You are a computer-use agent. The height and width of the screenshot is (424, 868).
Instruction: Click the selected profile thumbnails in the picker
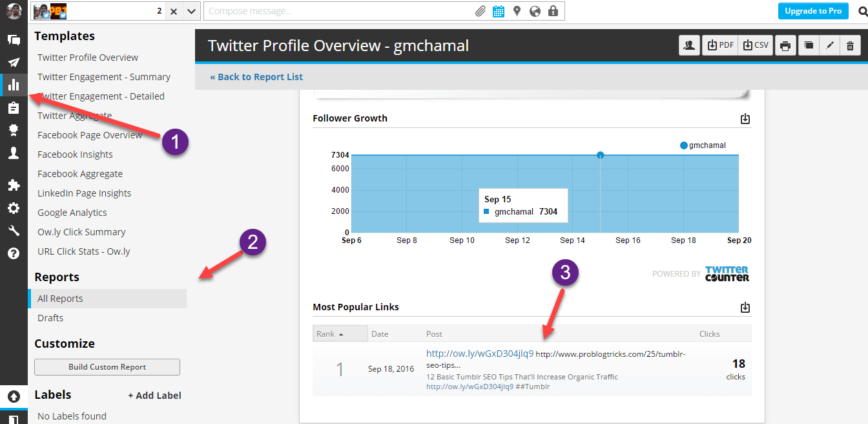tap(50, 11)
